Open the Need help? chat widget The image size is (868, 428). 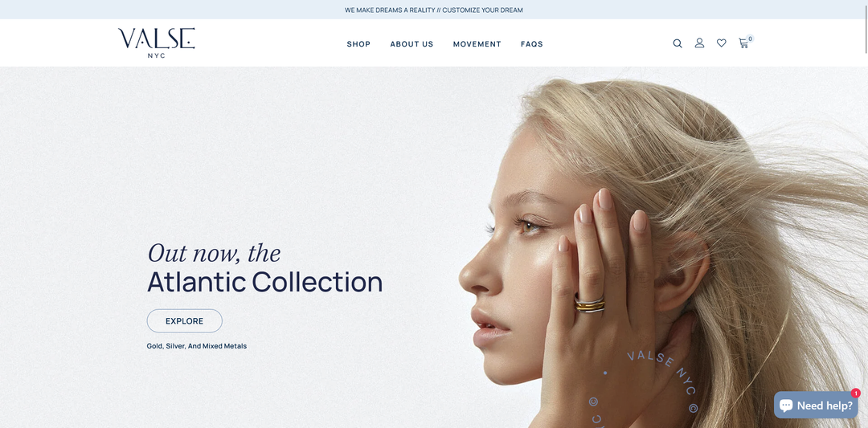816,406
